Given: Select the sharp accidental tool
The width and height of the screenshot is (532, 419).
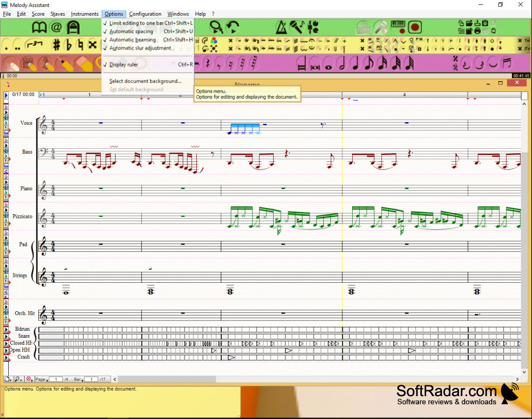Looking at the screenshot, I should (x=56, y=45).
